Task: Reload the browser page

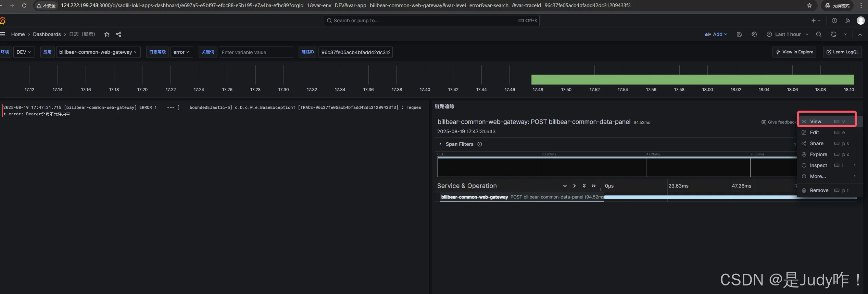Action: (x=24, y=5)
